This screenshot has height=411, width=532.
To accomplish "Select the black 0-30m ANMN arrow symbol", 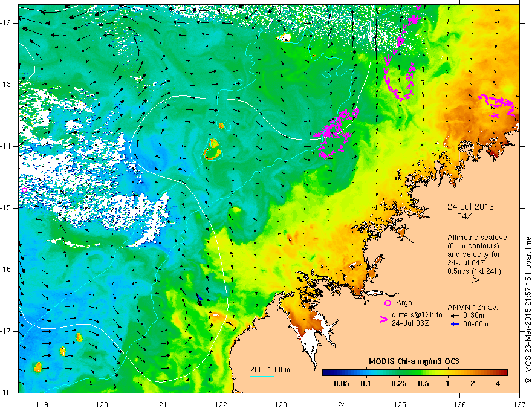I will [x=454, y=315].
